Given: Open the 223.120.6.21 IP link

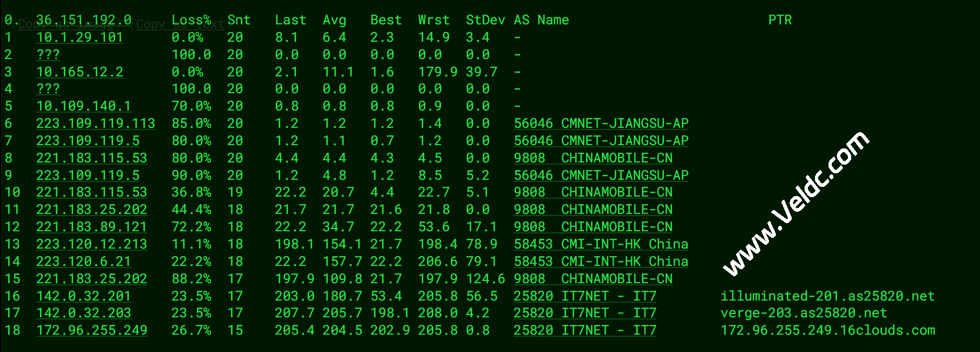Looking at the screenshot, I should point(83,262).
